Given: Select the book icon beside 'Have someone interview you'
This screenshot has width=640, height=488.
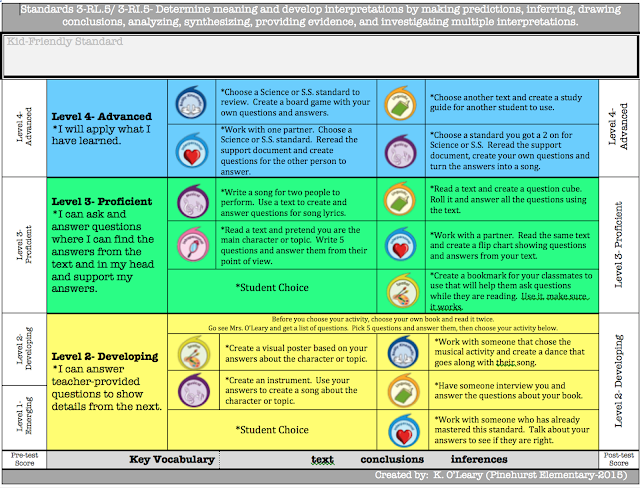Looking at the screenshot, I should click(x=404, y=390).
